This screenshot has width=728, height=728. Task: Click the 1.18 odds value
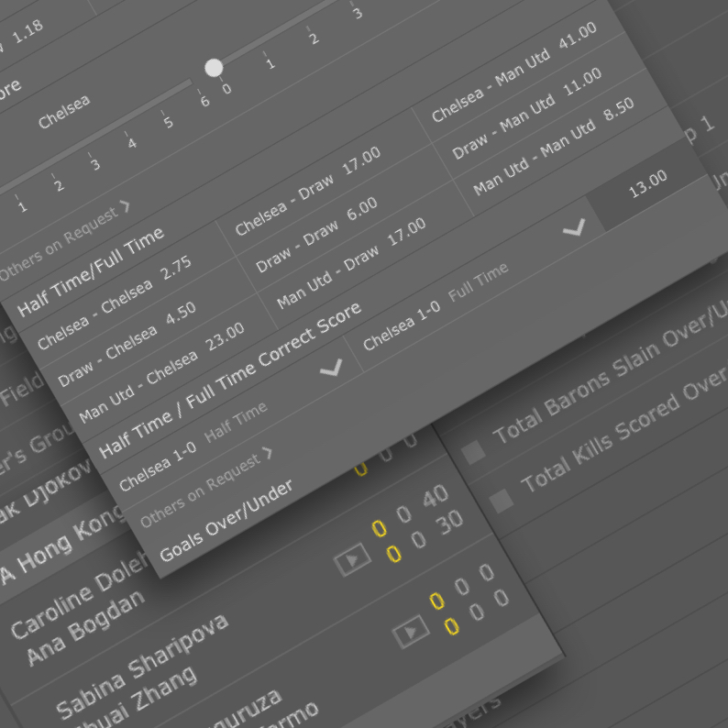pyautogui.click(x=28, y=32)
